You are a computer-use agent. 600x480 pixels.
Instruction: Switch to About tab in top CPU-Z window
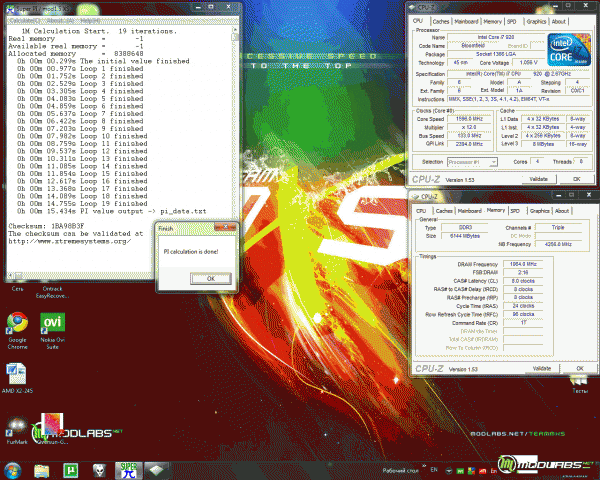click(x=558, y=21)
